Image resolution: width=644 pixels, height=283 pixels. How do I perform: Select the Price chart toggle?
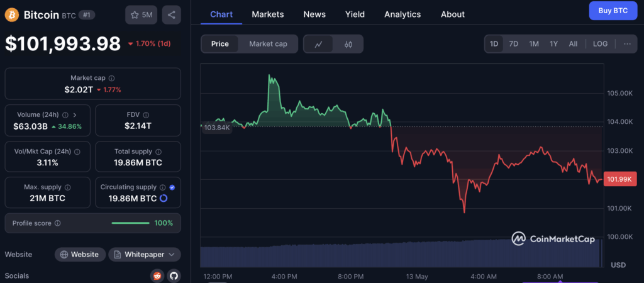coord(220,44)
